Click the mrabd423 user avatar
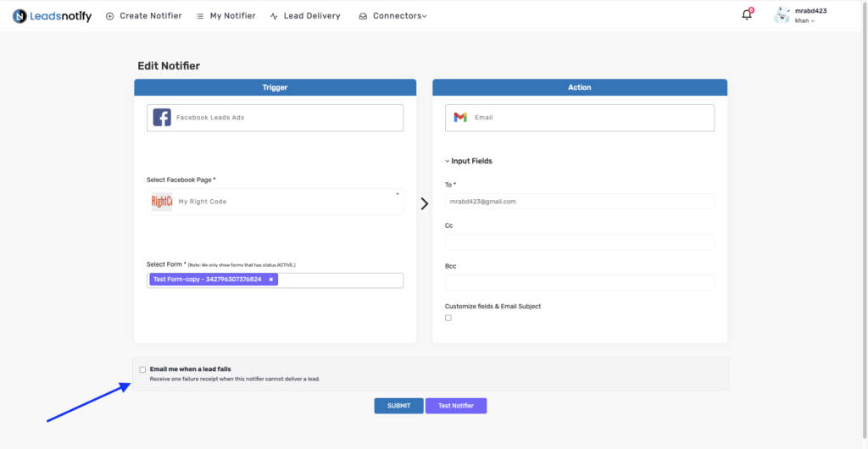 [782, 15]
